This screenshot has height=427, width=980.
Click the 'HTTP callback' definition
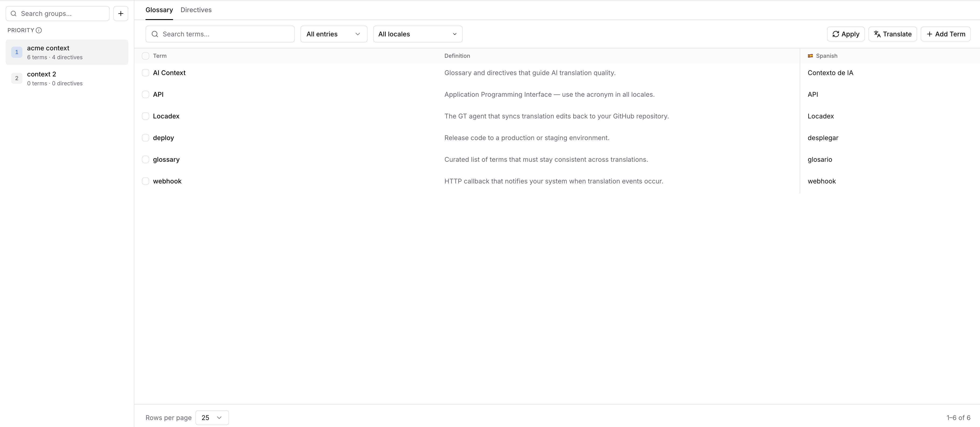553,181
